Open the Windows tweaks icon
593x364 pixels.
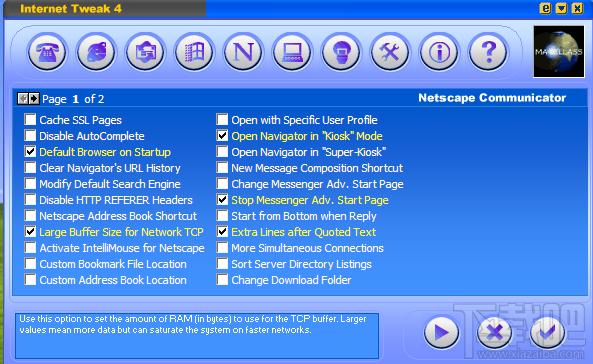pyautogui.click(x=194, y=52)
